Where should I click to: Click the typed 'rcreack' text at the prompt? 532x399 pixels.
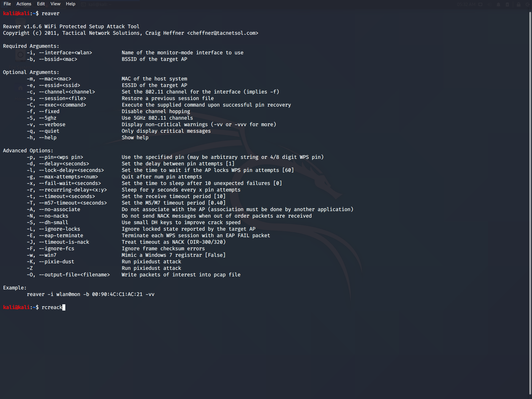pos(52,307)
